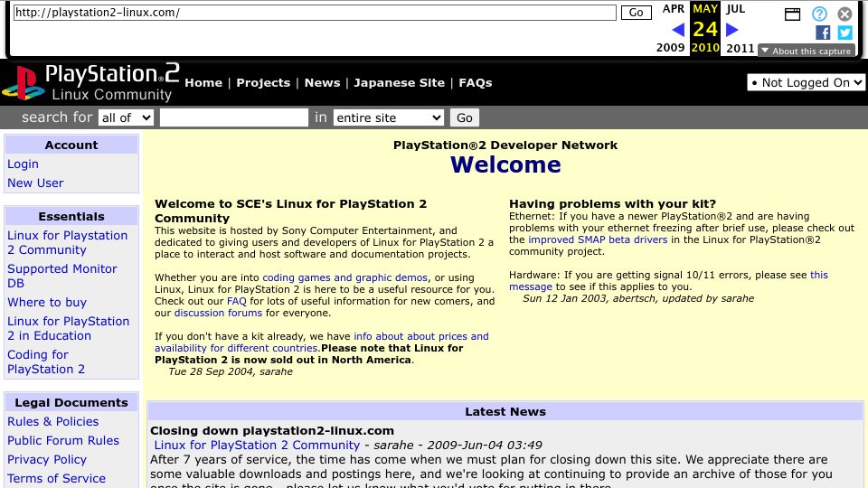Click the Login link in Account
Screen dimensions: 868x488
[23, 164]
